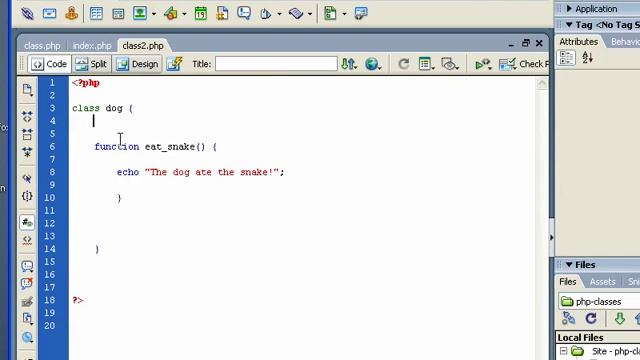The width and height of the screenshot is (640, 360).
Task: Click the Tag Chooser icon
Action: [x=361, y=13]
